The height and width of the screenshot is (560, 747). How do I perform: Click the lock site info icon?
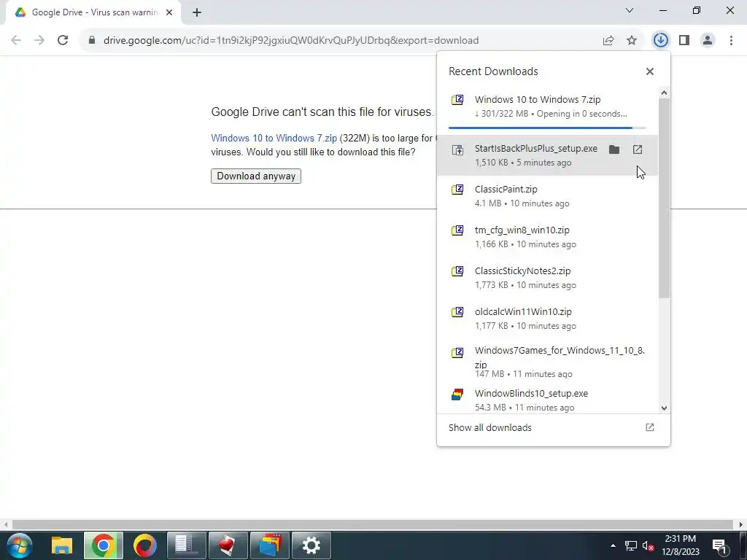click(92, 41)
